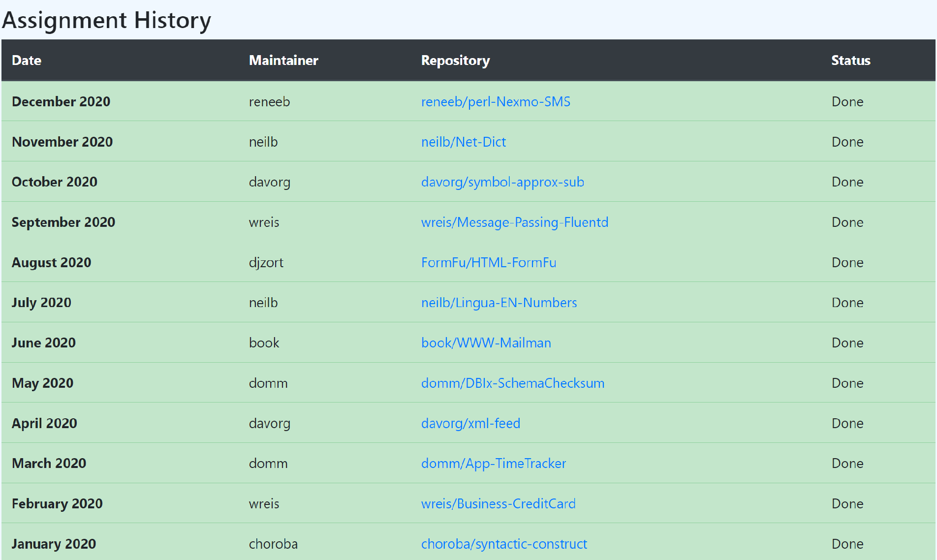Open the wreis/Message-Passing-Fluentd repository link
The height and width of the screenshot is (560, 937).
tap(515, 222)
